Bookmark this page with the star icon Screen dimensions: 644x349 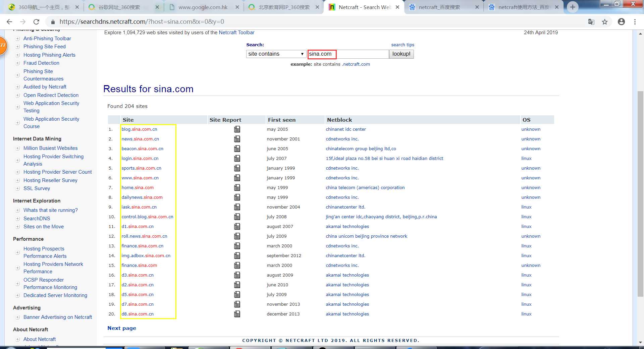click(605, 22)
